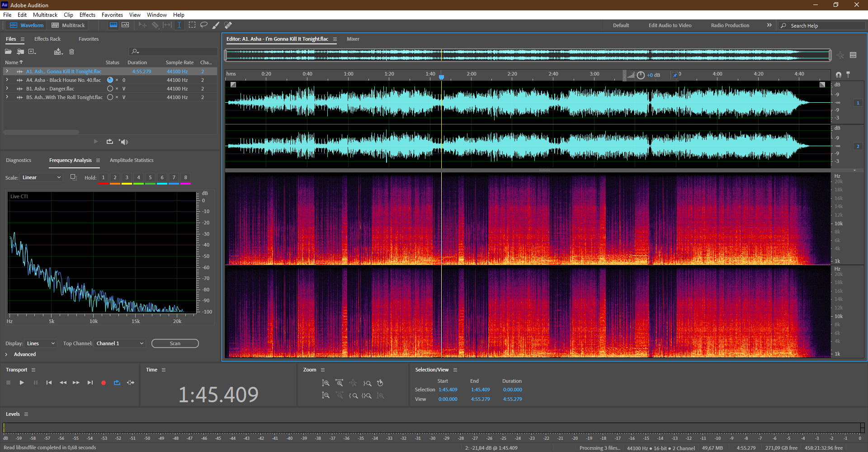Image resolution: width=868 pixels, height=452 pixels.
Task: Click Insert into Multitrack icon
Action: click(x=58, y=52)
